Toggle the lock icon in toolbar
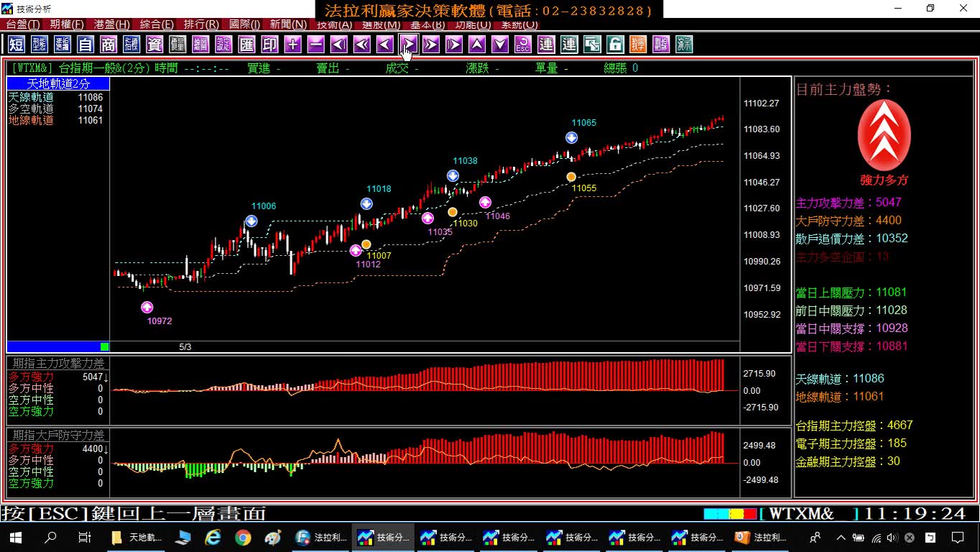980x552 pixels. (615, 45)
